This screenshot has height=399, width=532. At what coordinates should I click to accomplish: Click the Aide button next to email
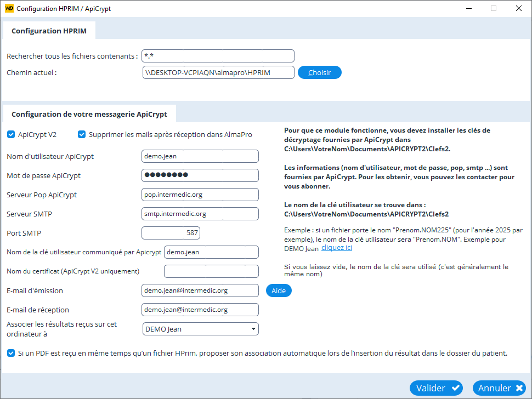(x=279, y=290)
